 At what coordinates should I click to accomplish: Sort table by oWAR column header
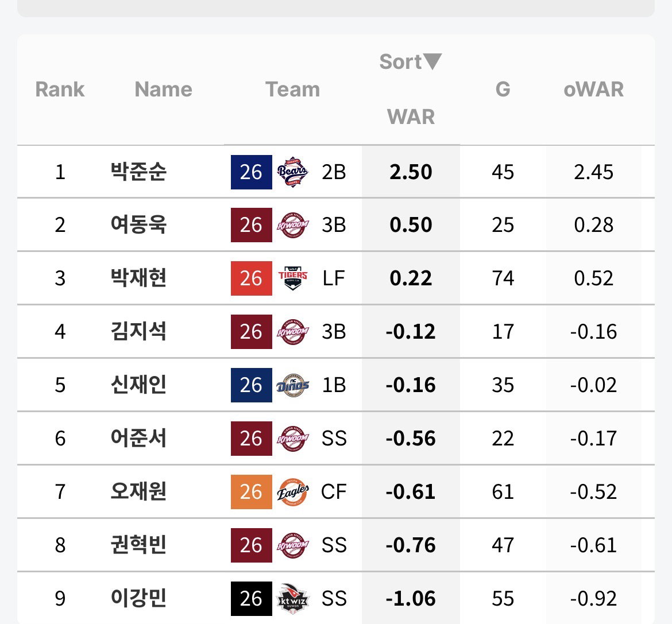(593, 89)
